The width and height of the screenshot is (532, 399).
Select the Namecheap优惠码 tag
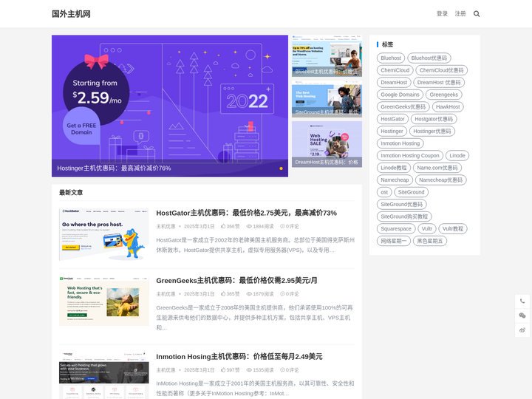click(440, 180)
